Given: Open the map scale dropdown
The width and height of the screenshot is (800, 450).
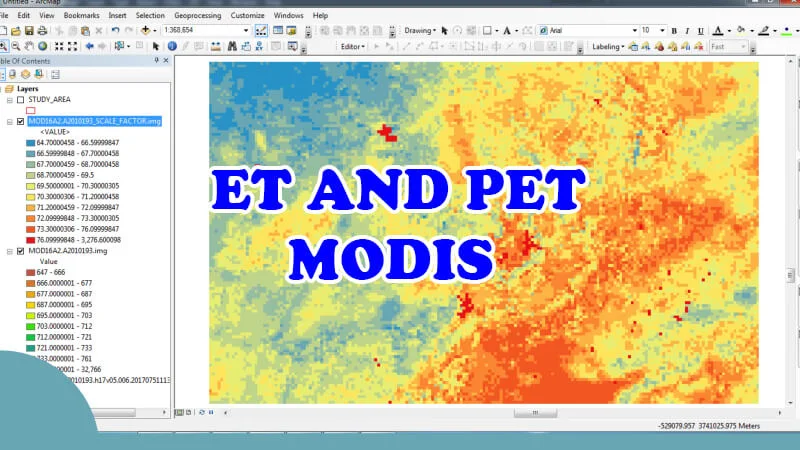Looking at the screenshot, I should (246, 31).
